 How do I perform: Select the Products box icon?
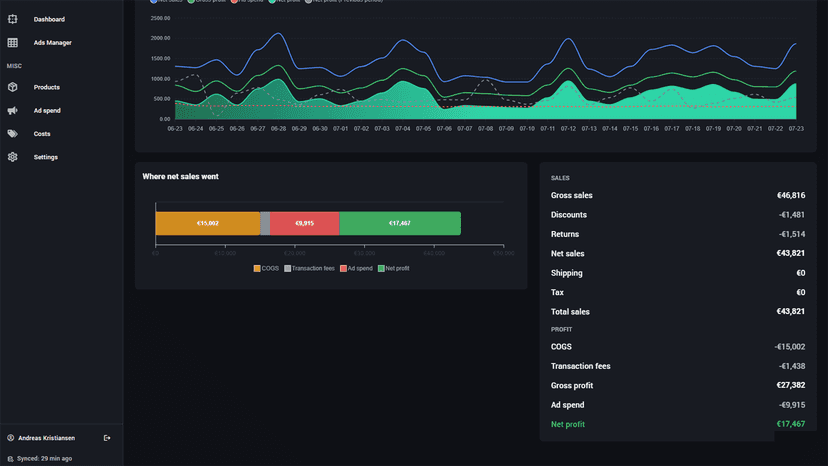tap(13, 87)
